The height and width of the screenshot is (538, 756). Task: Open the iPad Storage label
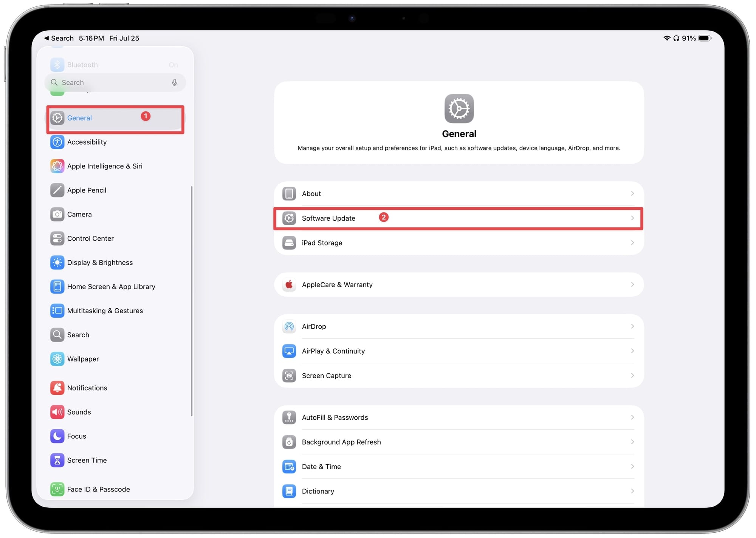pos(322,243)
